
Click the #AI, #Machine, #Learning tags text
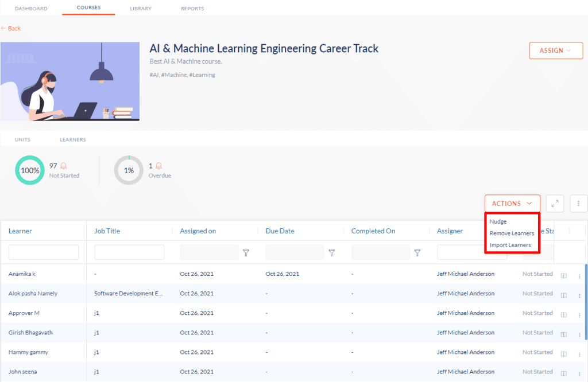point(182,75)
